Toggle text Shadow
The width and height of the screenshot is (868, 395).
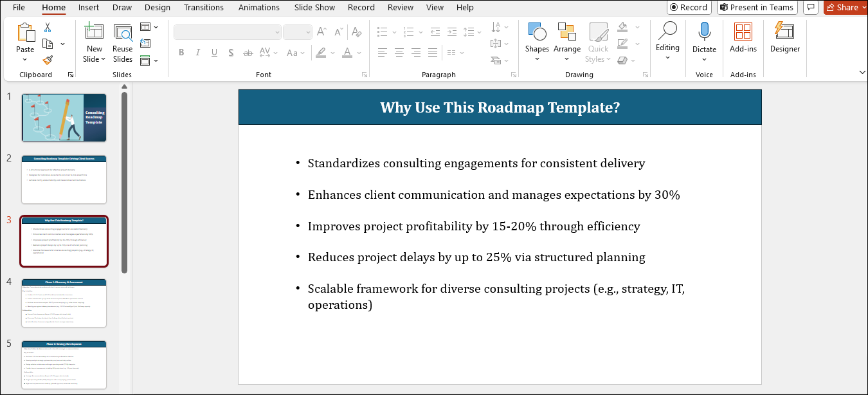click(x=231, y=53)
